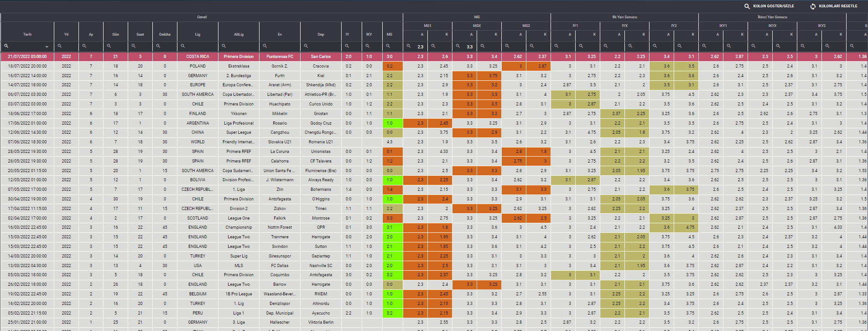Sort by the Lig column header
The height and width of the screenshot is (331, 868).
point(198,34)
